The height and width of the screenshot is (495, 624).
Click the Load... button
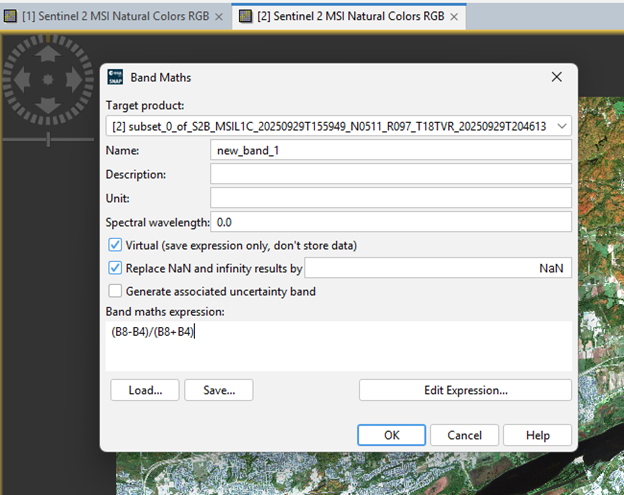[144, 390]
